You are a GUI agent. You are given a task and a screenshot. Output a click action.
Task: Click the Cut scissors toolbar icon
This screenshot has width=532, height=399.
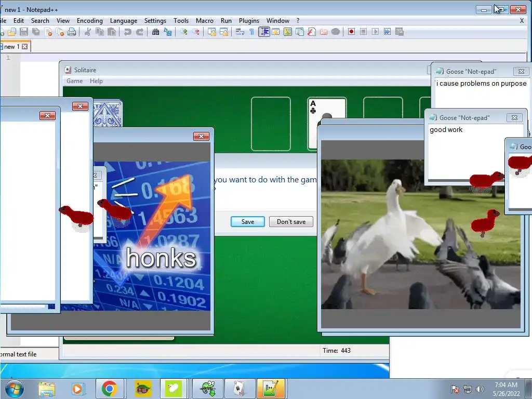(87, 32)
